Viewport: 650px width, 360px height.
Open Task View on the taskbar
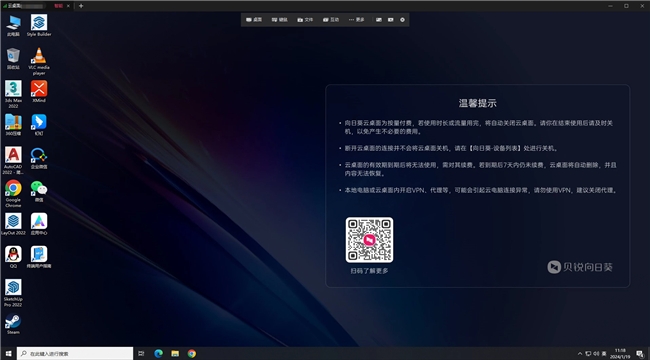[x=141, y=354]
